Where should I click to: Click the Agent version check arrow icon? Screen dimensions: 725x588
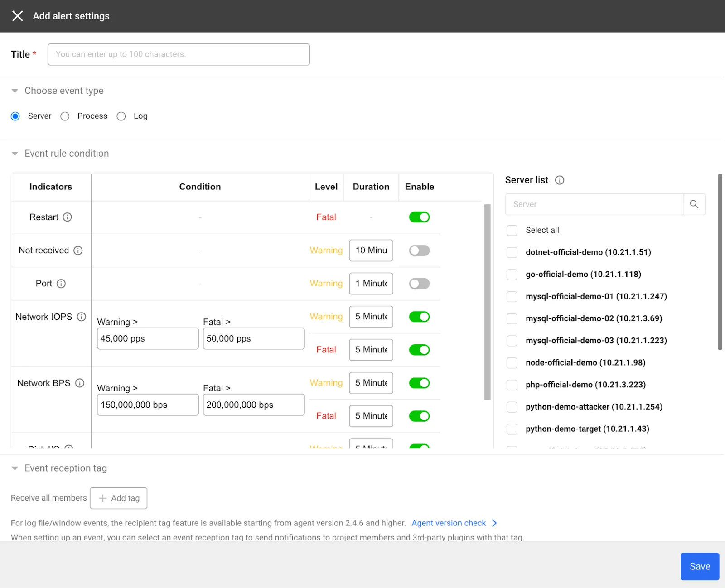click(x=494, y=523)
